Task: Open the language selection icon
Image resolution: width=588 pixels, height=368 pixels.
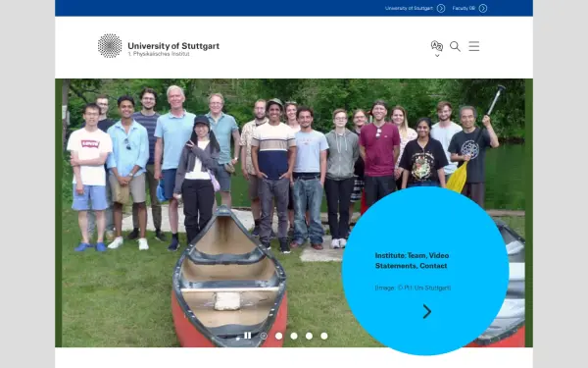Action: click(437, 46)
